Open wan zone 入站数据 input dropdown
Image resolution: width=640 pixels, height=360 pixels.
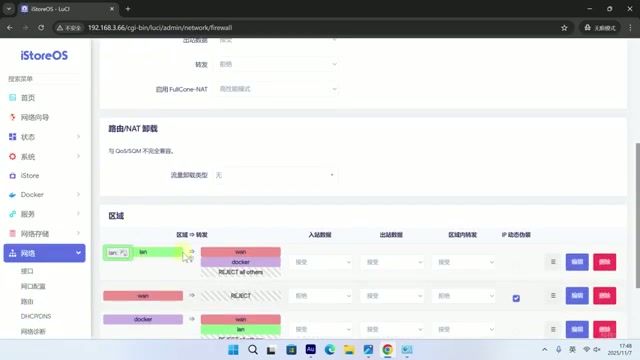[321, 296]
